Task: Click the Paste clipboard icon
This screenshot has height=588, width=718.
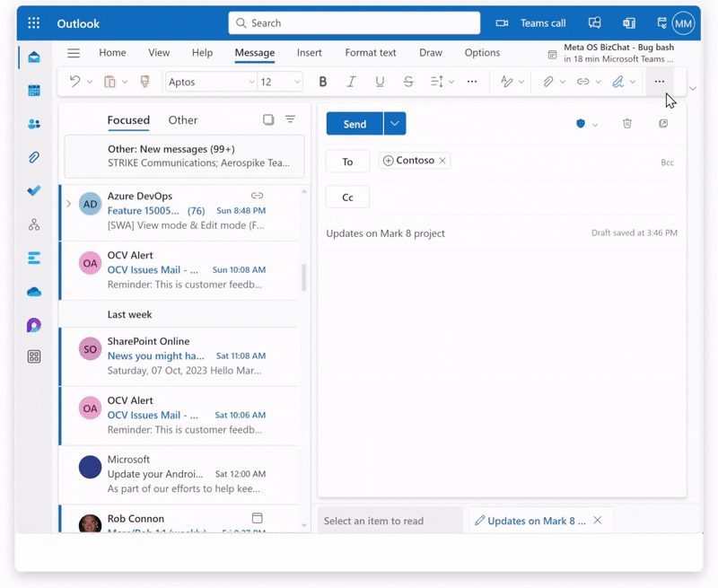Action: pyautogui.click(x=109, y=82)
